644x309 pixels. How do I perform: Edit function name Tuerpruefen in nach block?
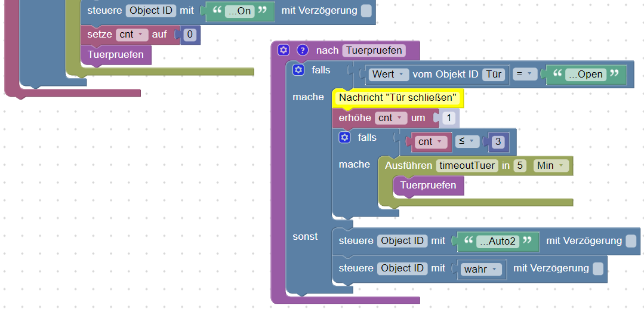374,51
